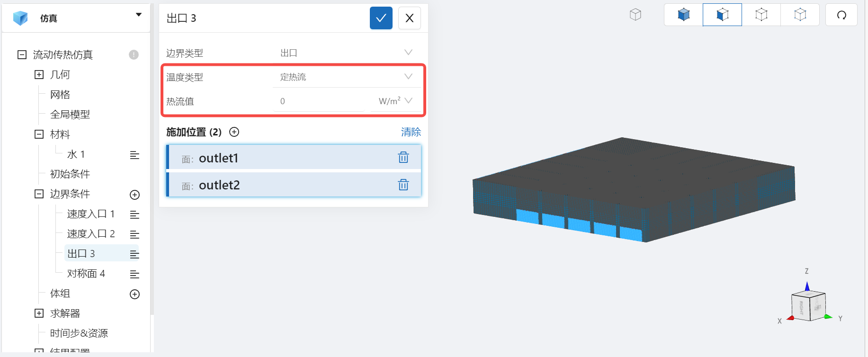Add a body group via plus icon

tap(134, 294)
